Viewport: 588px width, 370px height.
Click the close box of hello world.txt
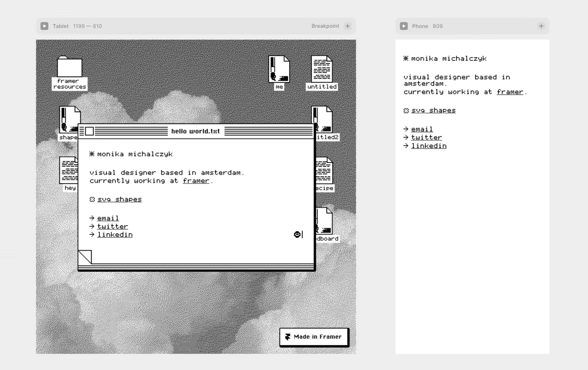click(x=89, y=131)
